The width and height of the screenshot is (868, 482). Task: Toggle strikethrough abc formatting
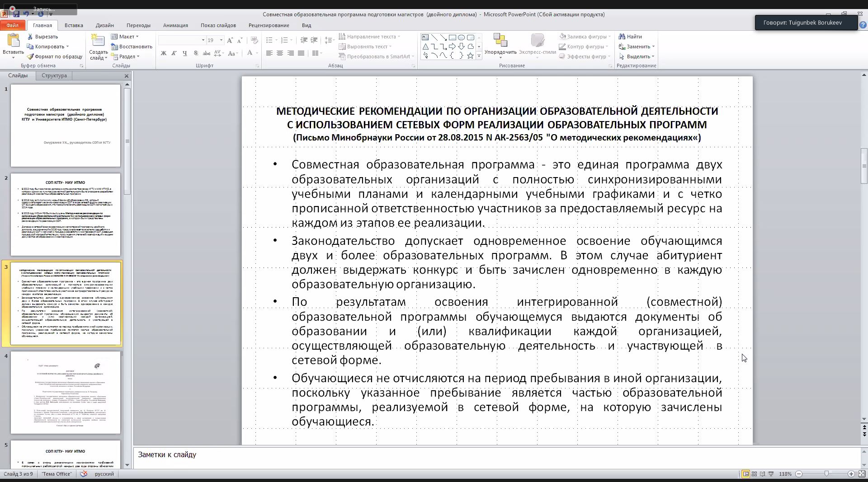coord(207,53)
